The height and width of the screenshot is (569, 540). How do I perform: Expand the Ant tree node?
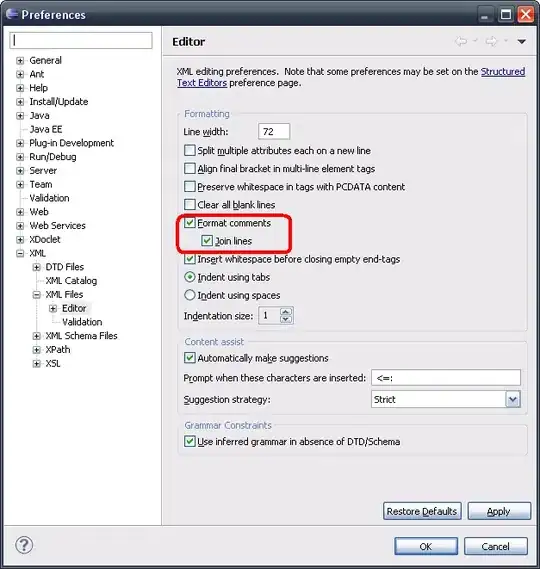[20, 74]
